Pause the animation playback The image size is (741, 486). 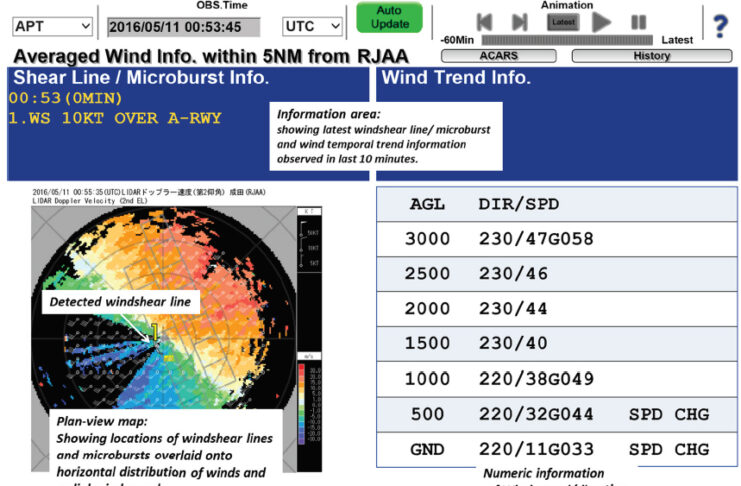(638, 21)
